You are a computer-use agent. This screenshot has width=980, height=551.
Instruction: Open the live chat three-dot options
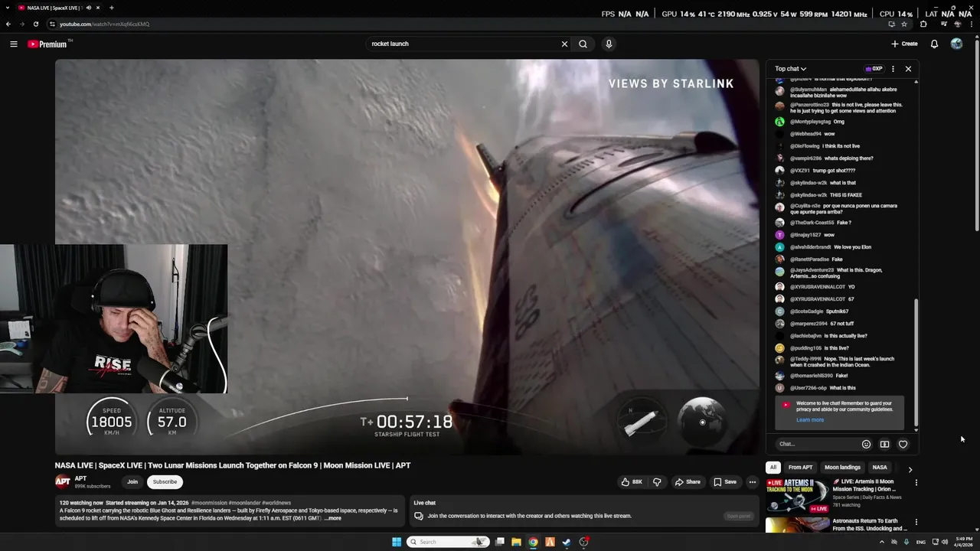click(x=893, y=69)
